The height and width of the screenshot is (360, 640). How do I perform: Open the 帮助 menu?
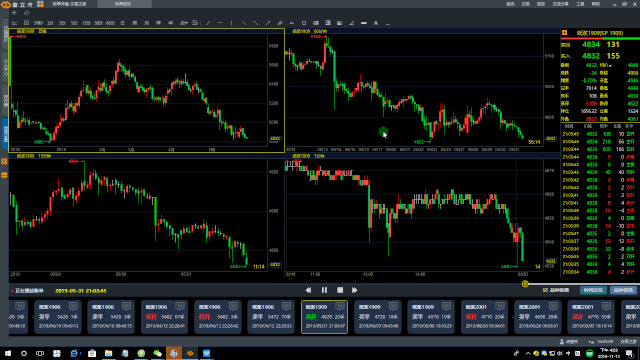click(596, 4)
